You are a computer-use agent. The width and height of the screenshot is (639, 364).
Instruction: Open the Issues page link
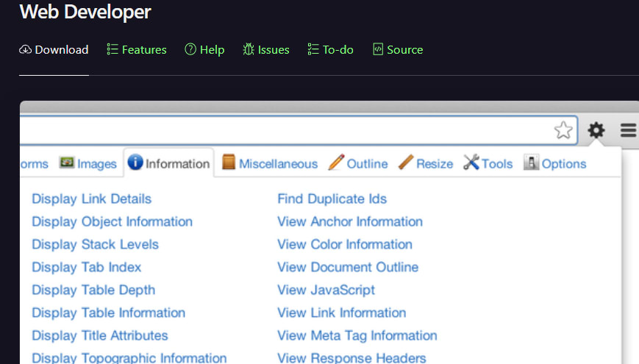[x=266, y=50]
